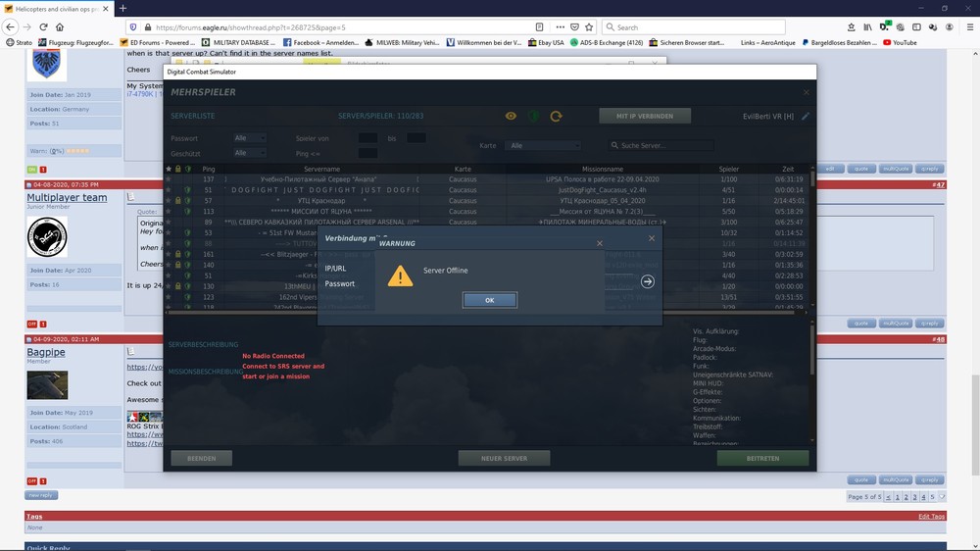Open Multiplayer team user profile link
This screenshot has height=551, width=980.
point(67,198)
